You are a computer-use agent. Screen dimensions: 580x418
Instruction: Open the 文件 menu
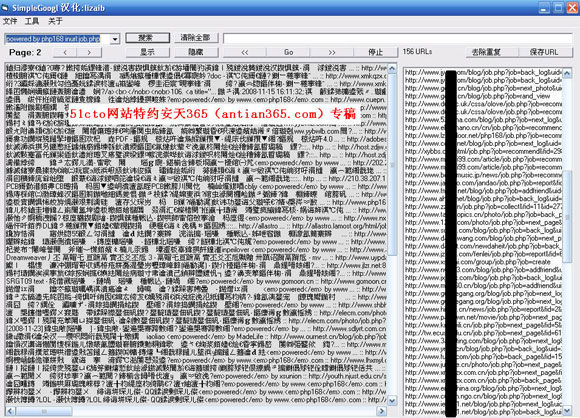coord(10,21)
